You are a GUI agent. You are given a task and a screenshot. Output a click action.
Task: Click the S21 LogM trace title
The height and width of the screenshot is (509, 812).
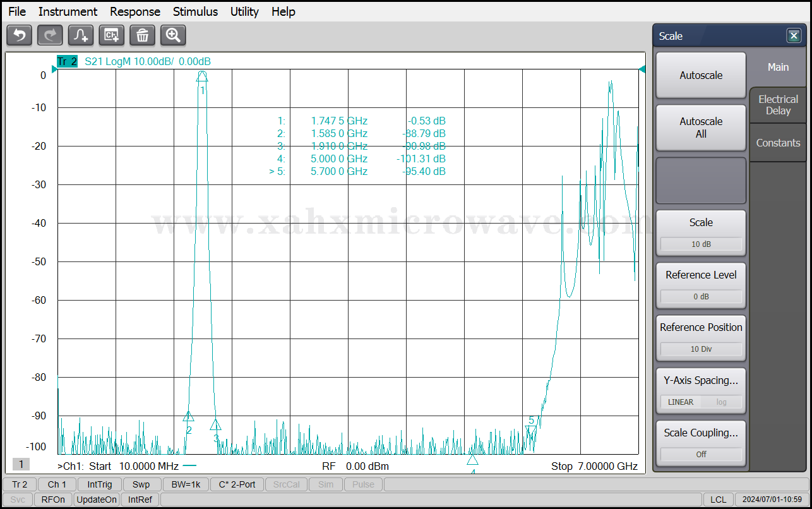[x=148, y=61]
